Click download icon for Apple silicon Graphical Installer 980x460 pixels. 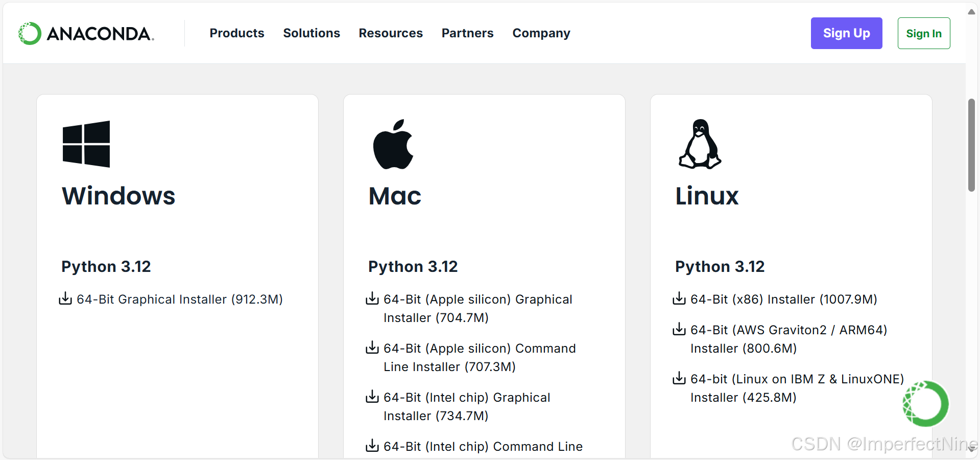tap(372, 298)
